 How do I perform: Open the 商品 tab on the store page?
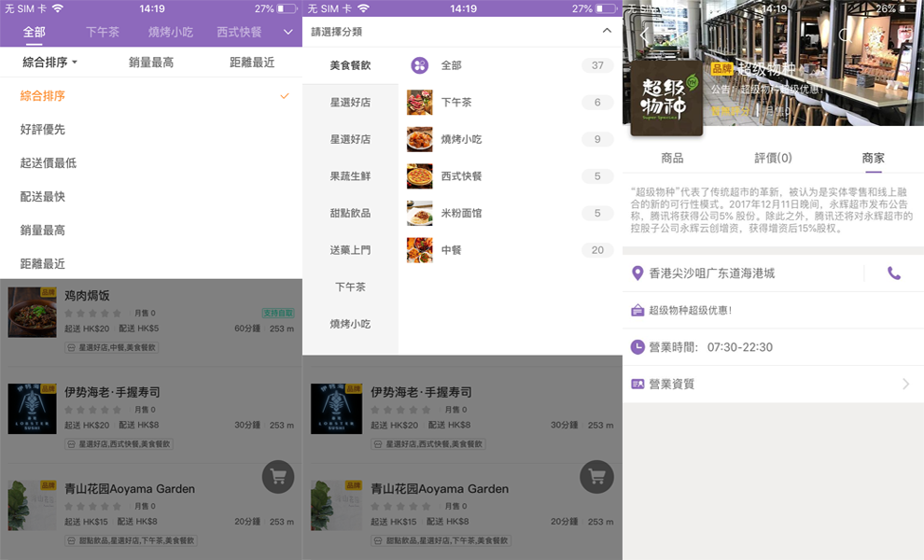(672, 158)
